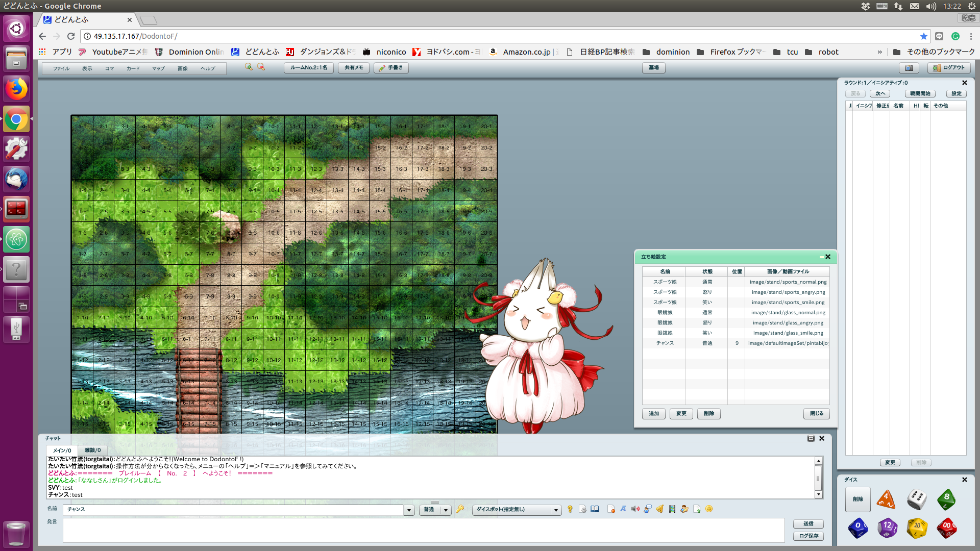Click the camera screenshot button near logout
Image resolution: width=980 pixels, height=551 pixels.
tap(909, 67)
